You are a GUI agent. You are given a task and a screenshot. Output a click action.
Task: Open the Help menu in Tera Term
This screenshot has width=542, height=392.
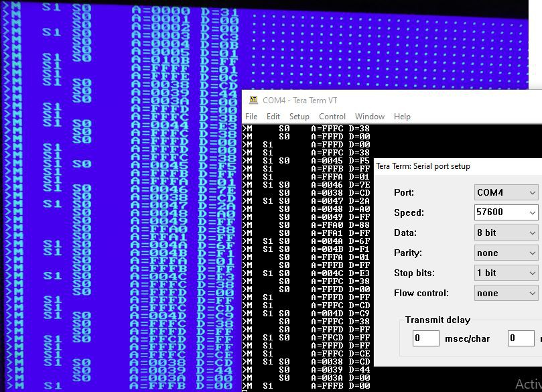point(402,117)
